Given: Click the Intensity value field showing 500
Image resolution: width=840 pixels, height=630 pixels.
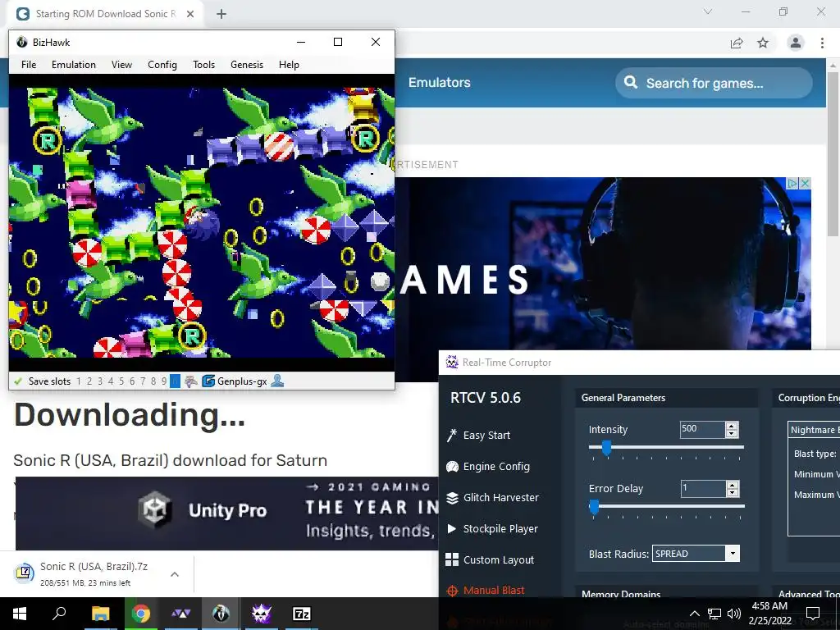Looking at the screenshot, I should coord(702,429).
